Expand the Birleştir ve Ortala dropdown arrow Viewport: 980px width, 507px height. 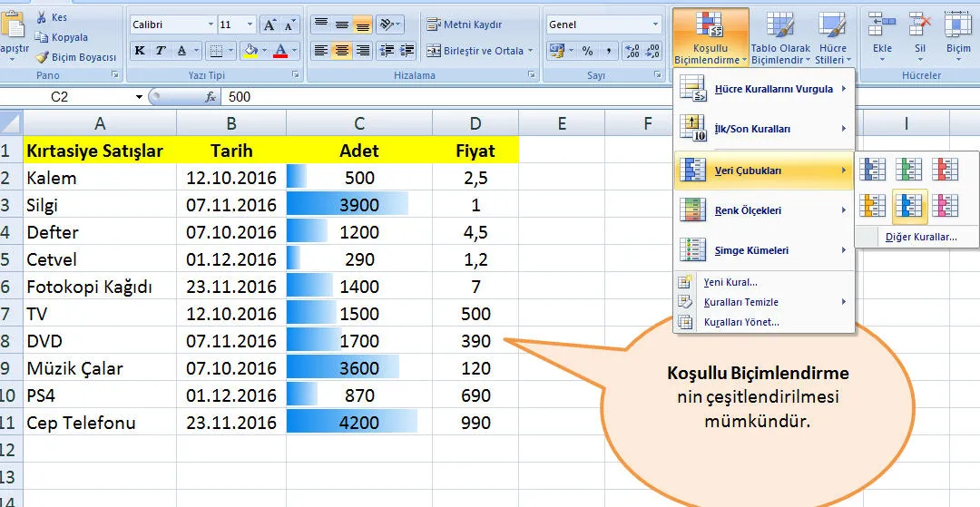pyautogui.click(x=531, y=51)
